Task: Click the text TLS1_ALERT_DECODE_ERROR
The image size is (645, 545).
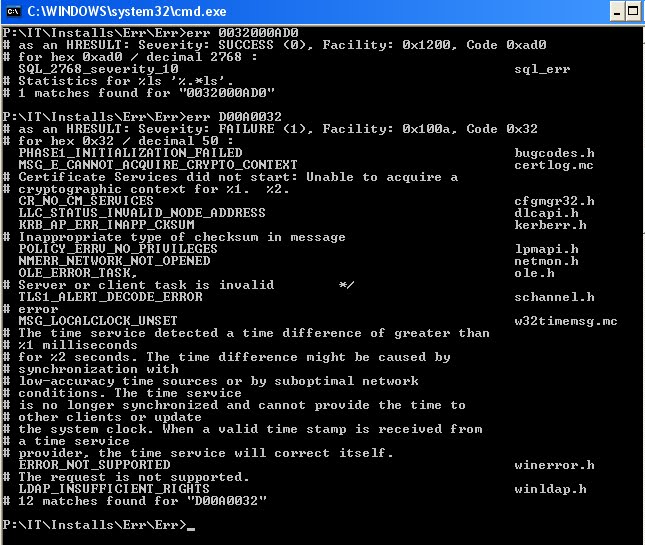Action: point(110,297)
